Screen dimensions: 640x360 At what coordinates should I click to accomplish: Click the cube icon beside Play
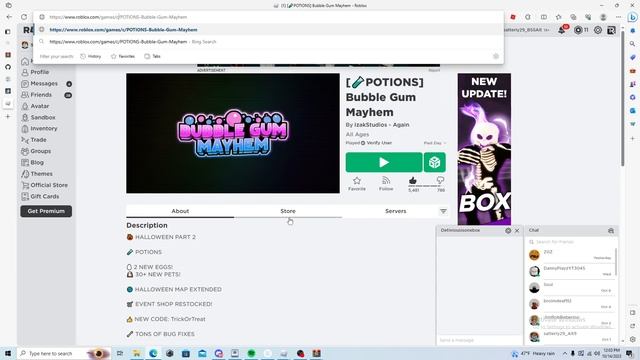click(434, 162)
